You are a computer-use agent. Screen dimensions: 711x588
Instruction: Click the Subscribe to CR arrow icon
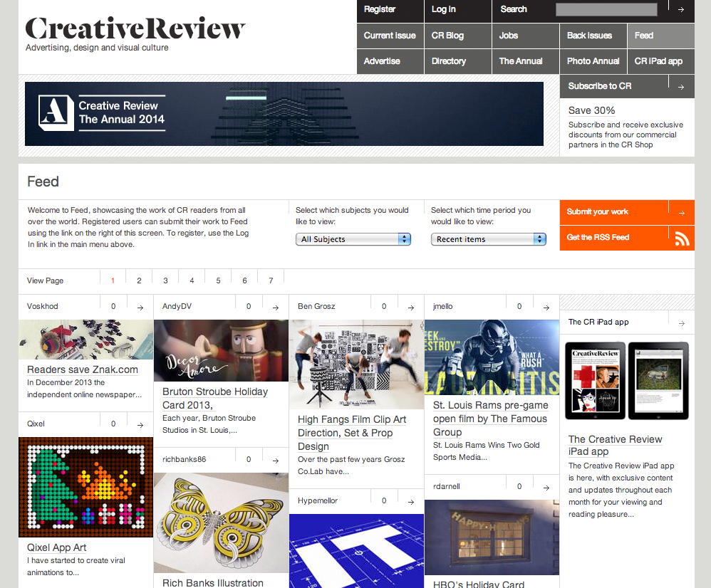tap(681, 87)
